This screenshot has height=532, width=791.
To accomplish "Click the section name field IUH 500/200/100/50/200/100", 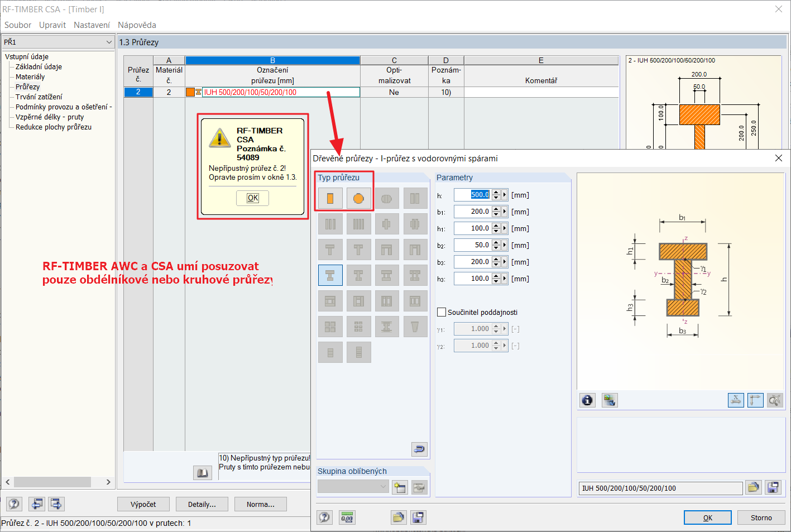I will (x=661, y=488).
